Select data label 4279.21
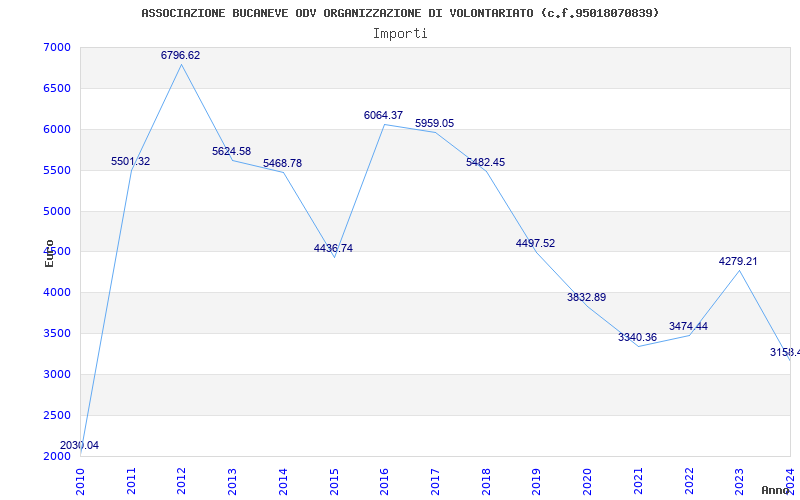This screenshot has height=500, width=800. (x=738, y=261)
